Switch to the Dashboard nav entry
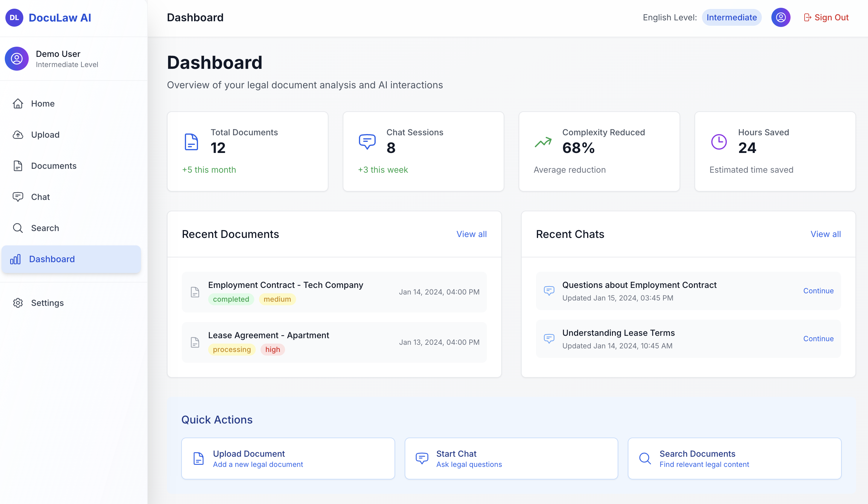Screen dimensions: 868x504 tap(52, 259)
